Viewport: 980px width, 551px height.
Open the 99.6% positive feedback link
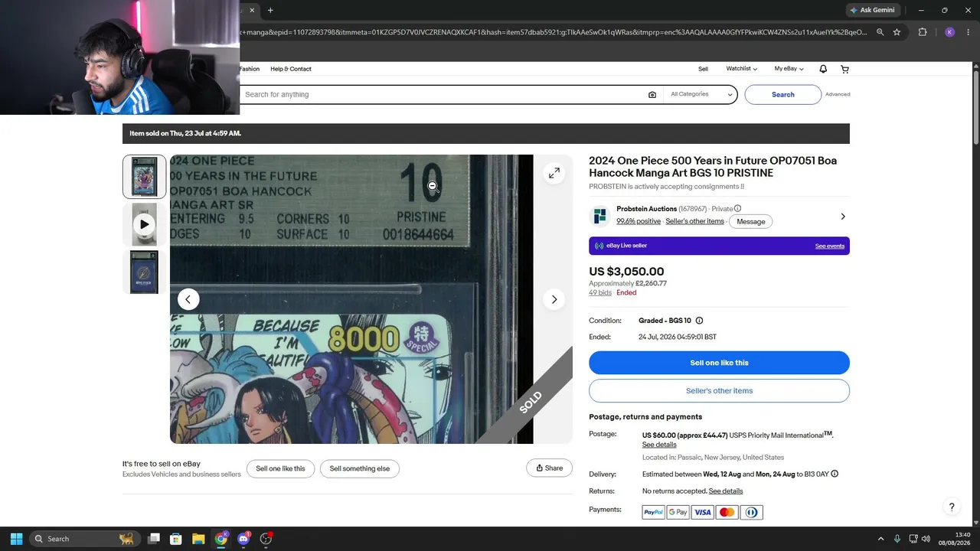point(639,221)
